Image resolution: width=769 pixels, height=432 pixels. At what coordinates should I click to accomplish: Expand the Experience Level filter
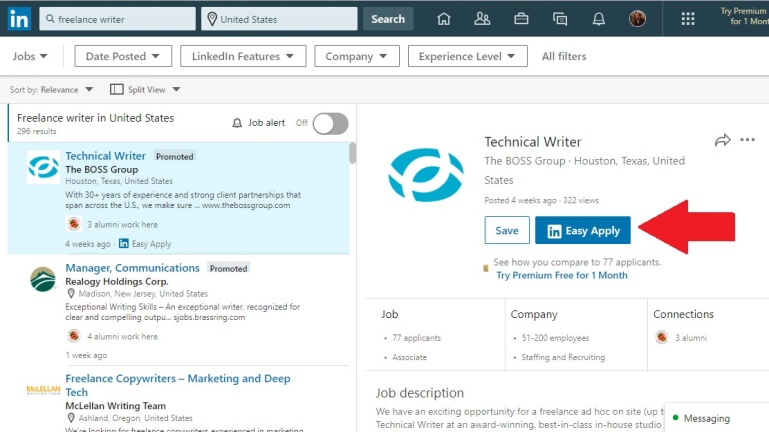(467, 56)
